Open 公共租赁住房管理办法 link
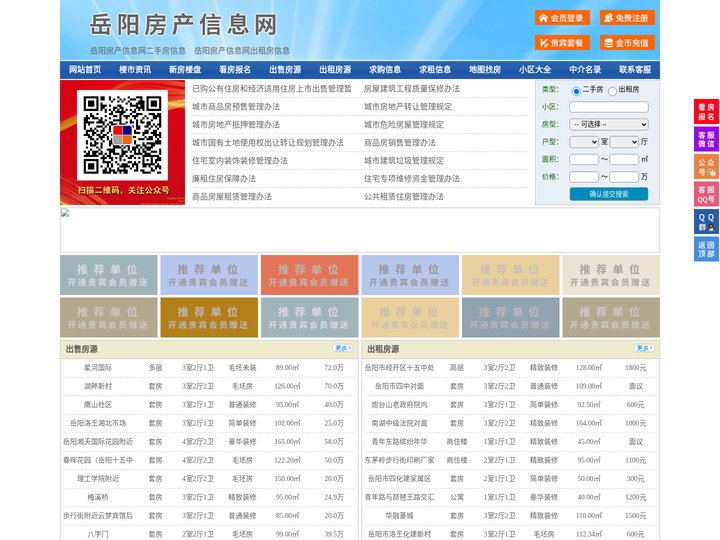This screenshot has height=540, width=720. (404, 196)
